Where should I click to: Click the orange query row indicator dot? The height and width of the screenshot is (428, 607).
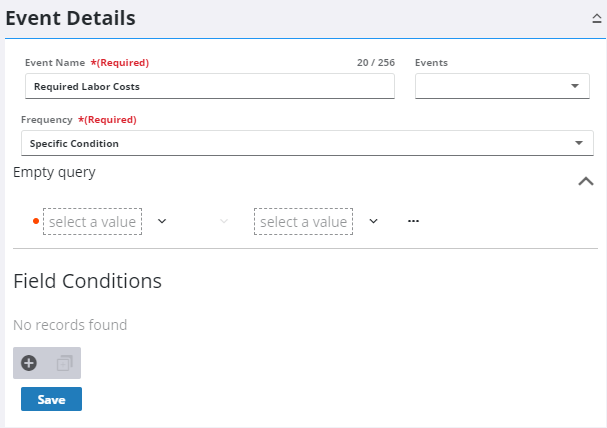(x=37, y=221)
